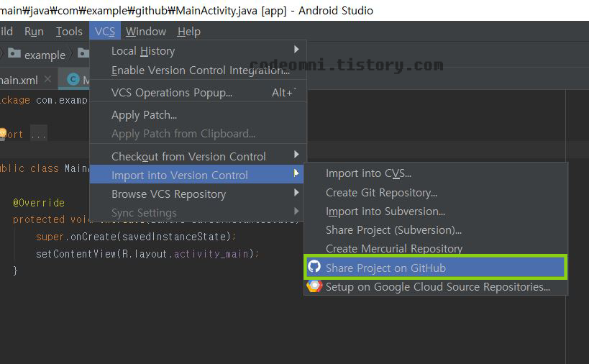Click the lightbulb hint in editor gutter
This screenshot has width=589, height=364.
(3, 133)
